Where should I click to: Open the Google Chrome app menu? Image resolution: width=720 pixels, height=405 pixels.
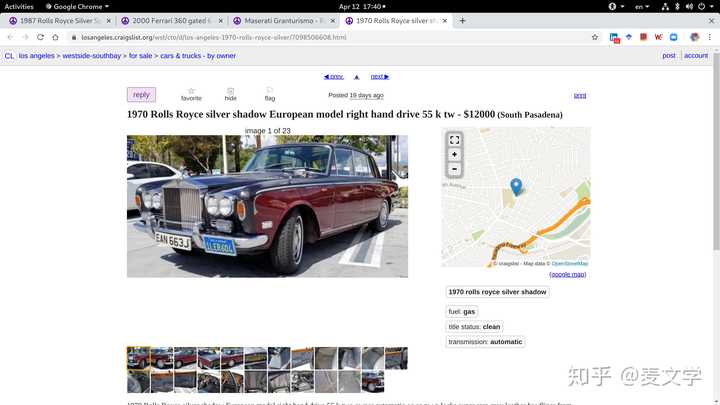point(77,6)
